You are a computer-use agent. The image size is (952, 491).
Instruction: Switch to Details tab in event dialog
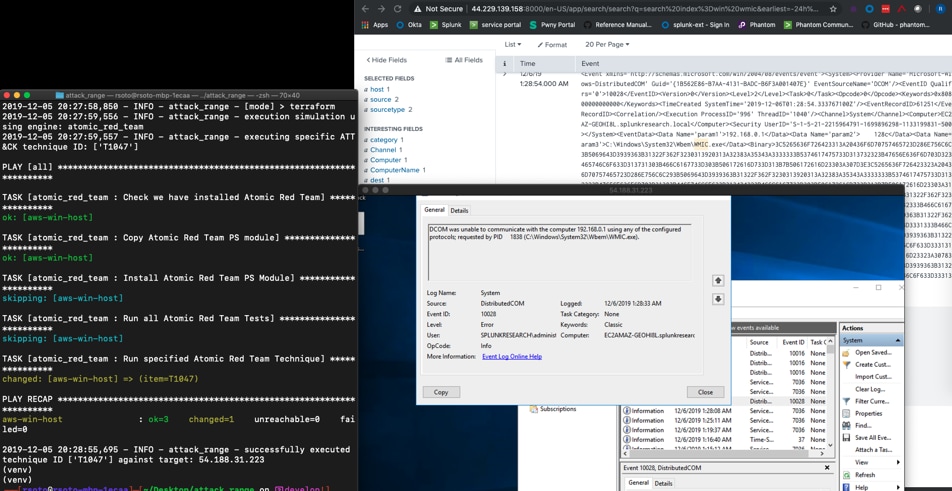tap(459, 210)
